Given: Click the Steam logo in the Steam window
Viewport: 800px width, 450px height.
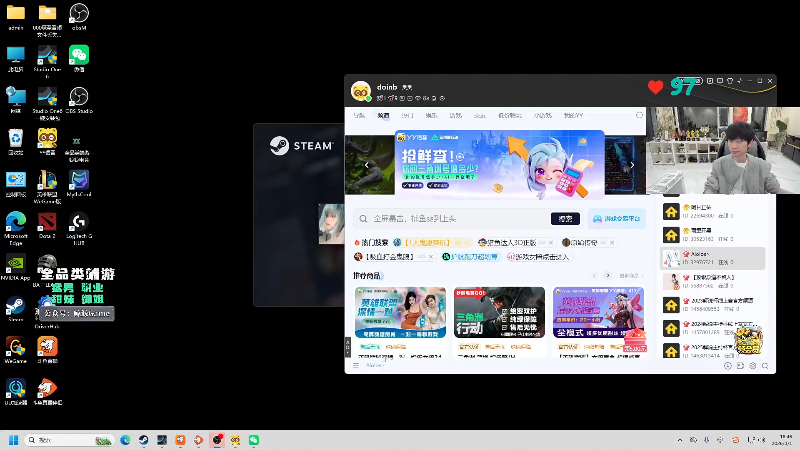Looking at the screenshot, I should click(302, 145).
